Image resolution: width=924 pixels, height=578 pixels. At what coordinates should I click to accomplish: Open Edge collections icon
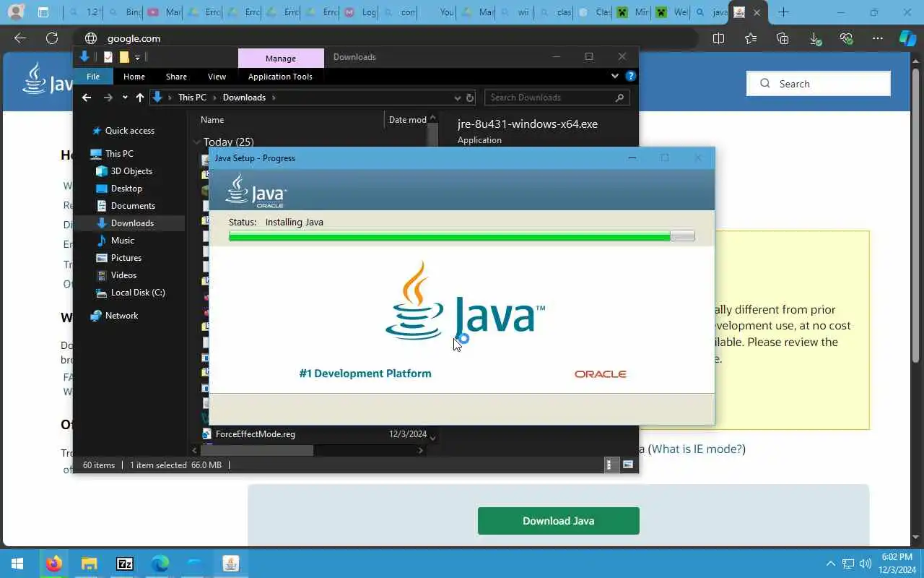tap(783, 38)
